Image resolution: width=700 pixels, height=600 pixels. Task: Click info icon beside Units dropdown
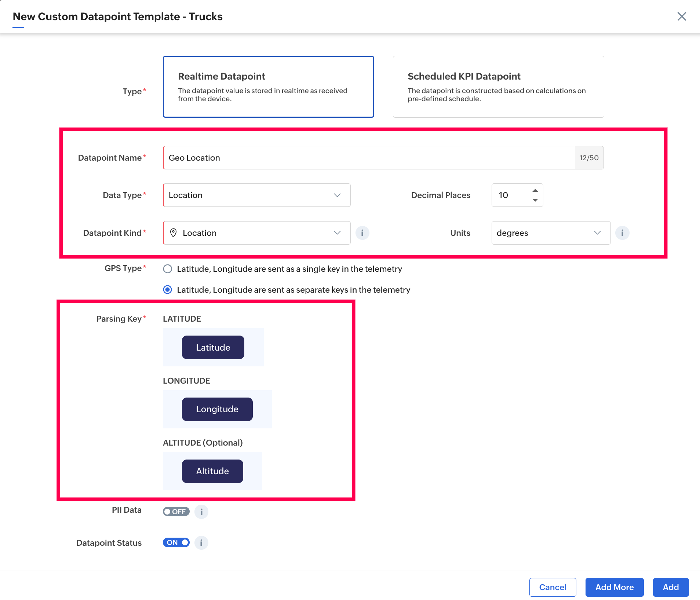[622, 233]
